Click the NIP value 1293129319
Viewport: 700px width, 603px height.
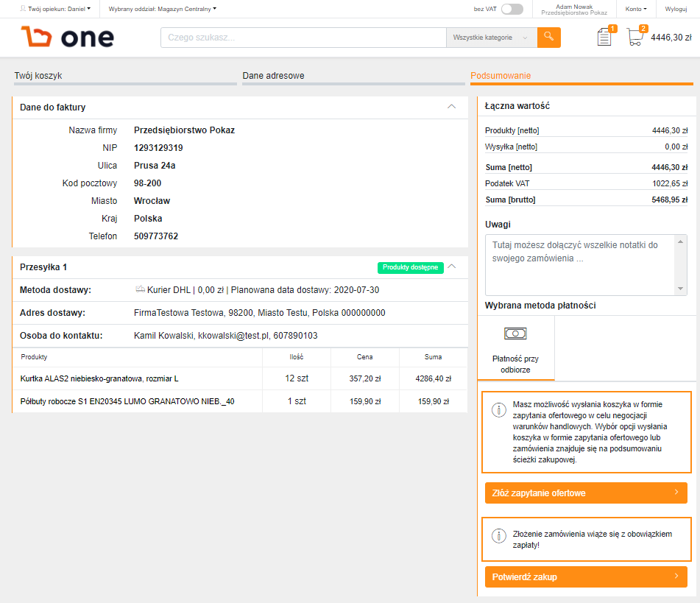pos(158,148)
